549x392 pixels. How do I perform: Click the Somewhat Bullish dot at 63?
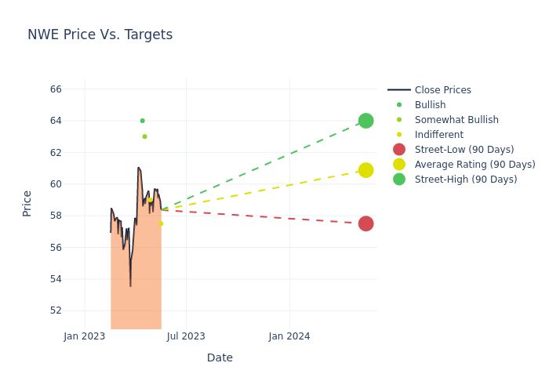click(144, 136)
